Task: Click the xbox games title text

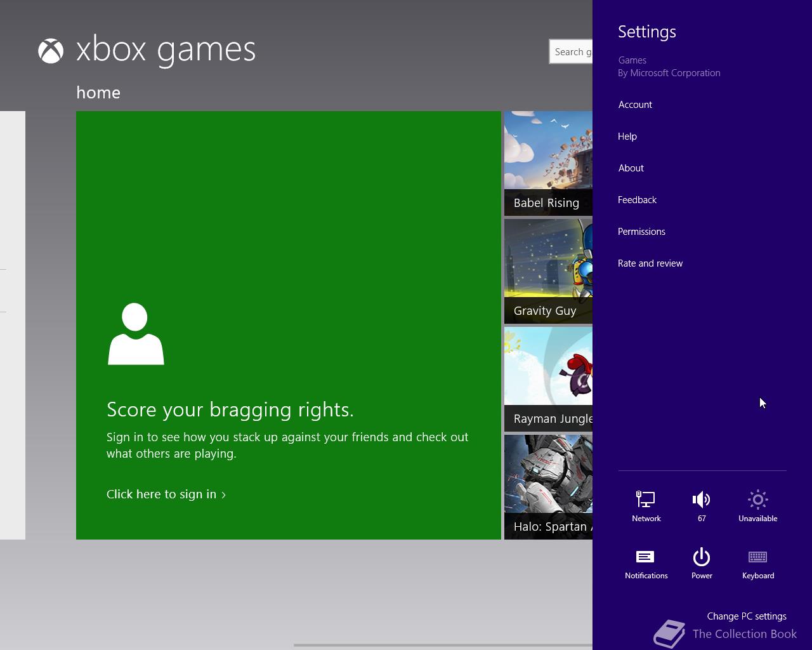Action: 166,50
